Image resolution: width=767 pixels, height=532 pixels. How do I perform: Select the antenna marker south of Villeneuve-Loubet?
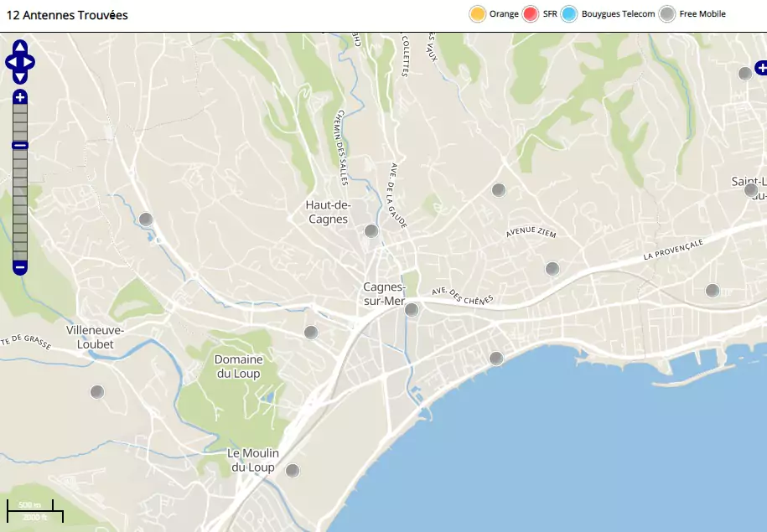97,392
